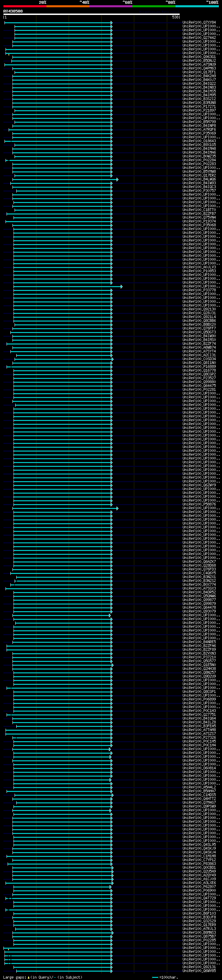222x980 pixels.
Task: Select UniRef100_P35069 label
Action: pyautogui.click(x=199, y=133)
